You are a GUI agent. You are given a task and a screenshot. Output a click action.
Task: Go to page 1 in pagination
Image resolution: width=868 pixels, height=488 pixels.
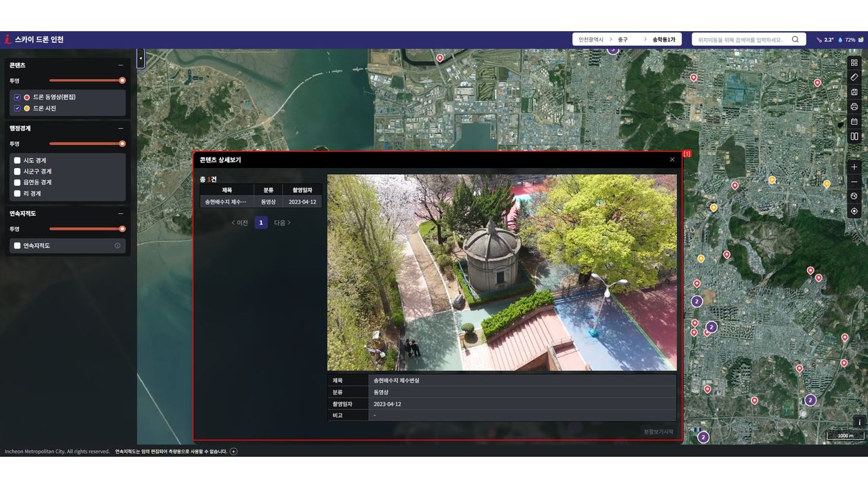(x=261, y=222)
